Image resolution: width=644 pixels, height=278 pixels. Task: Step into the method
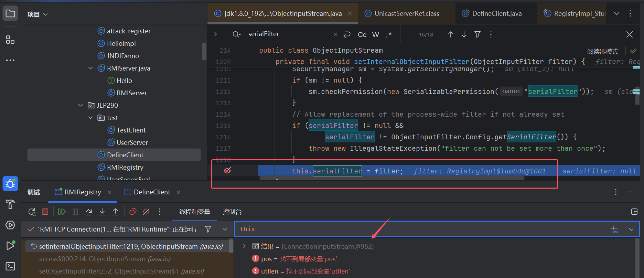[x=102, y=212]
